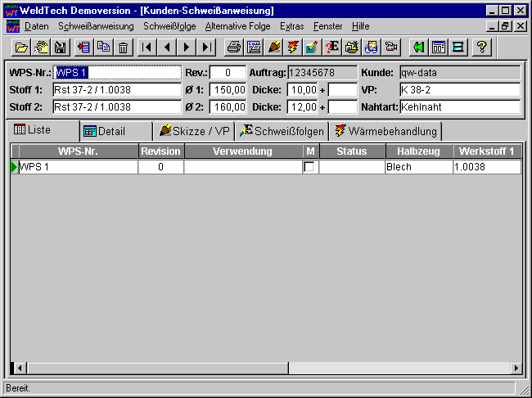
Task: Click the Halbzeug column header
Action: [x=419, y=152]
